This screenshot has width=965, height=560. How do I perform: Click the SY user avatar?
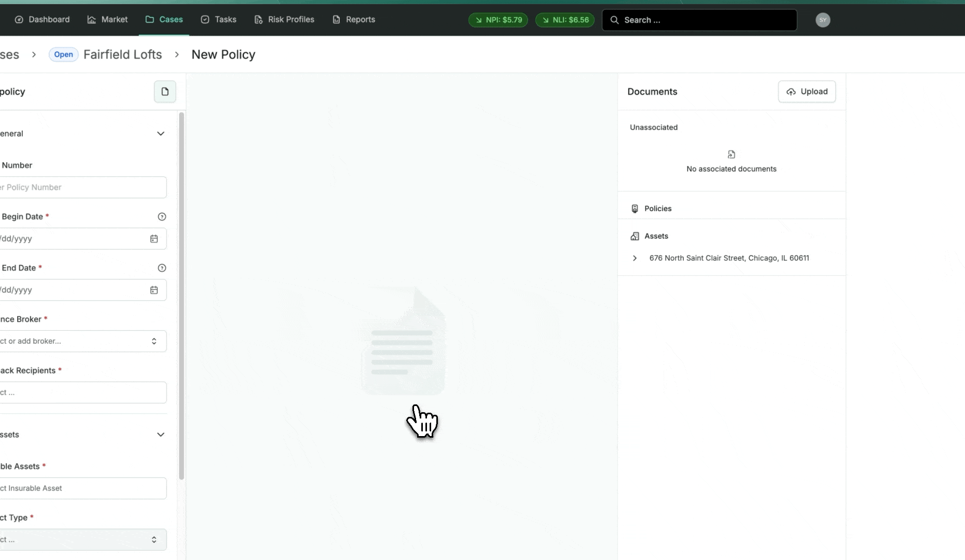[822, 20]
